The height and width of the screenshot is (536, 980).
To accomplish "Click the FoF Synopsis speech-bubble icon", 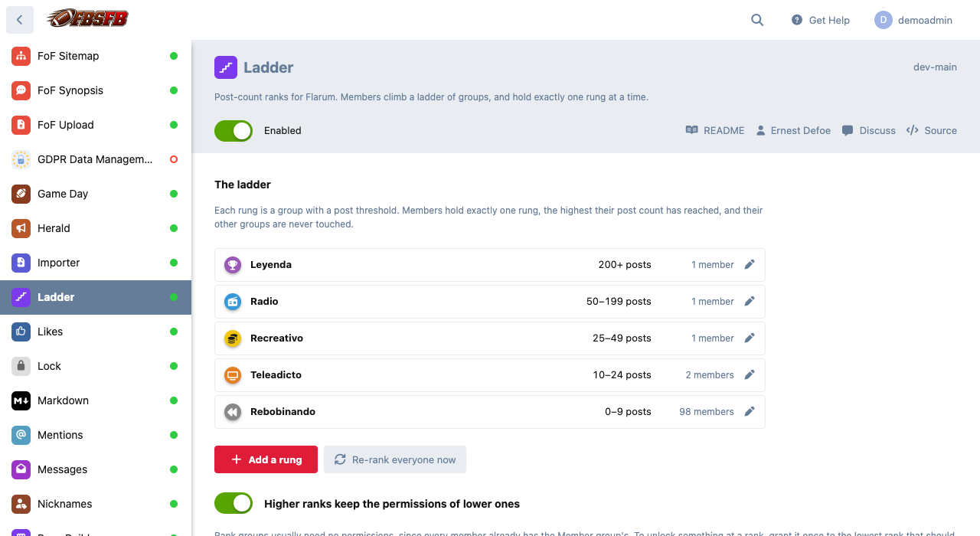I will click(x=21, y=90).
